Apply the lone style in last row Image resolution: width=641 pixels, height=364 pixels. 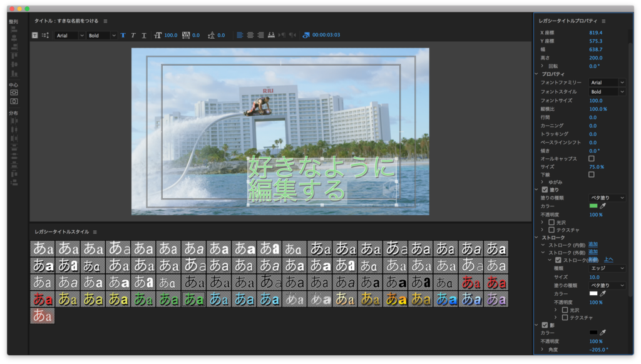[43, 316]
